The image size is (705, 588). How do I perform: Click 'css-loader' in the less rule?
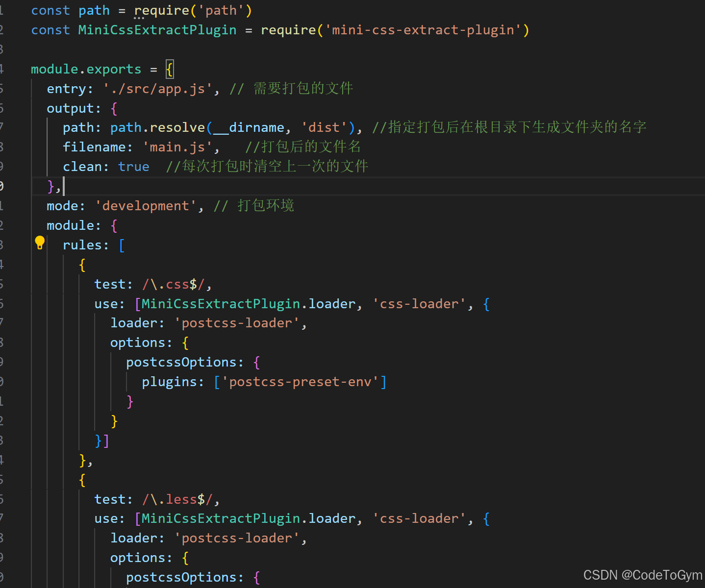pos(419,518)
